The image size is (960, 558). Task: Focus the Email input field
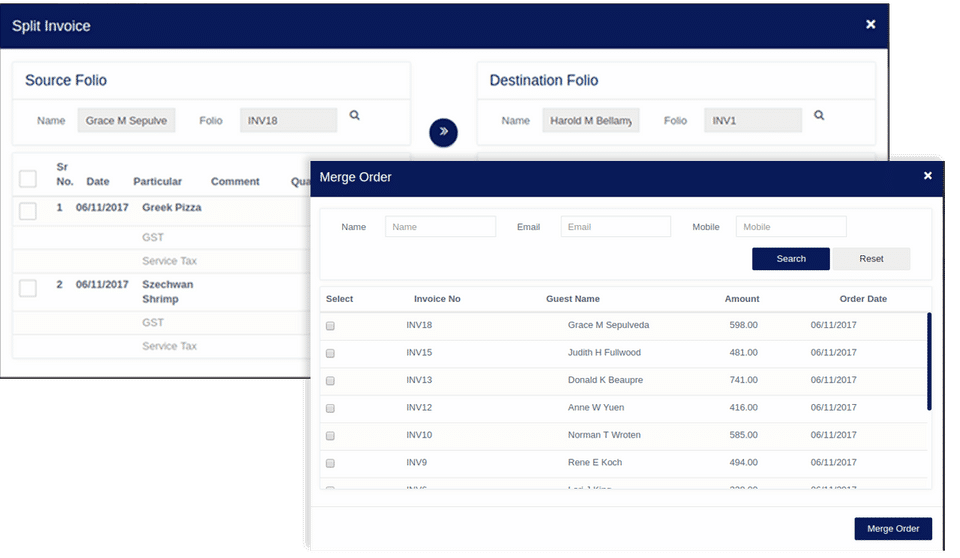pyautogui.click(x=616, y=227)
